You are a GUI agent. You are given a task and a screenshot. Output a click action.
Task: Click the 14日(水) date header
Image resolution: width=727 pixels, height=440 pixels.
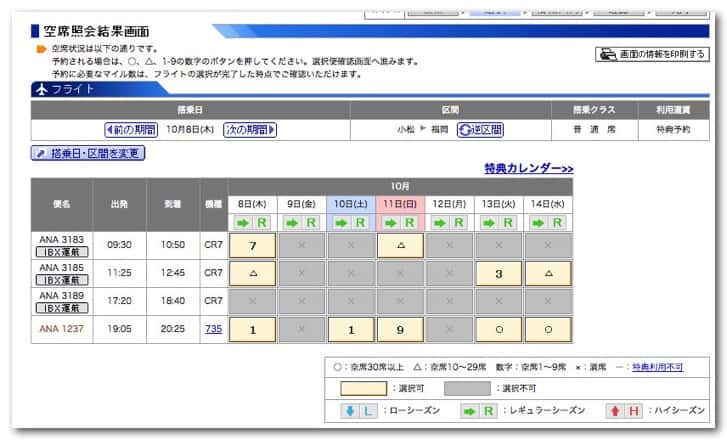pos(548,204)
